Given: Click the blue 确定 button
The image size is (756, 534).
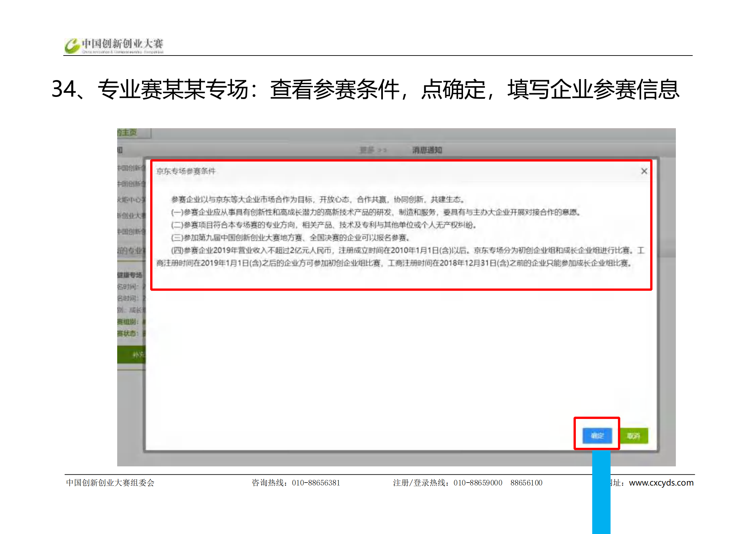Looking at the screenshot, I should (x=597, y=436).
